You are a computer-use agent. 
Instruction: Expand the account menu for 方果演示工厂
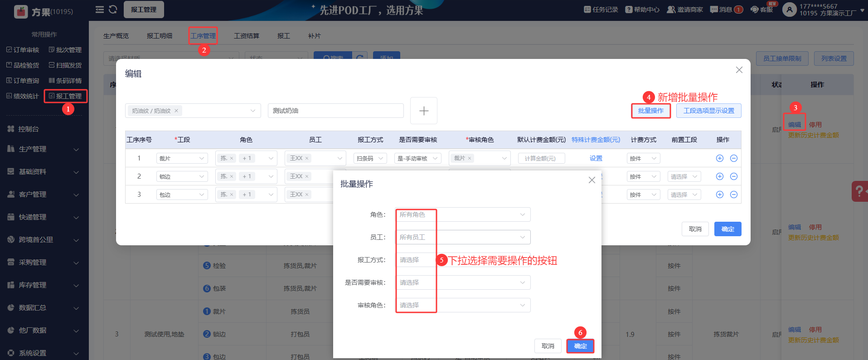click(x=862, y=10)
